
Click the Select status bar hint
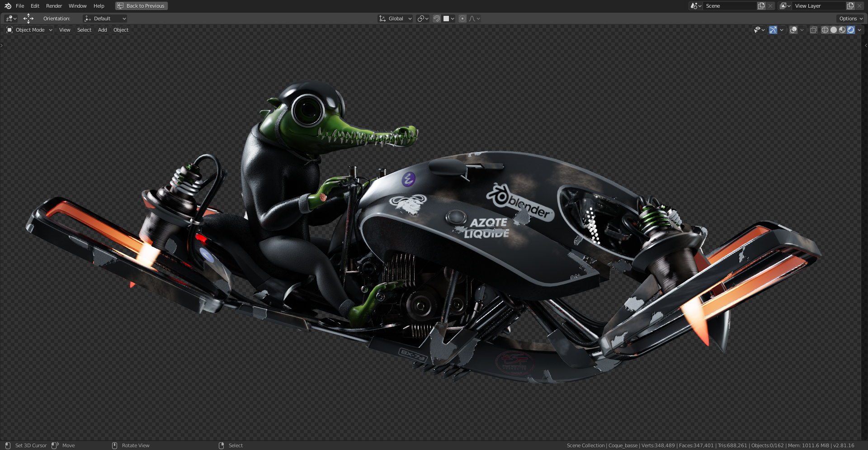point(236,445)
